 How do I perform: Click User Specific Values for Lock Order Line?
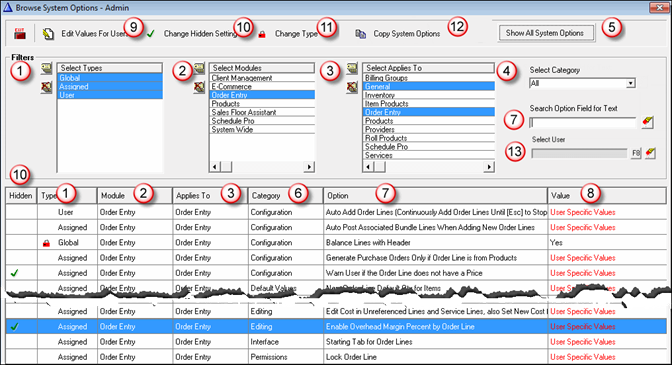point(583,357)
